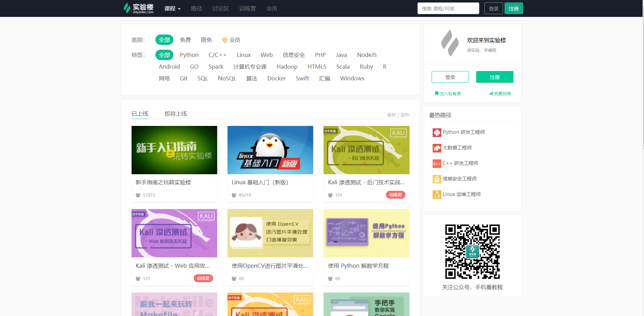644x316 pixels.
Task: Select the 免费 category filter
Action: tap(185, 40)
